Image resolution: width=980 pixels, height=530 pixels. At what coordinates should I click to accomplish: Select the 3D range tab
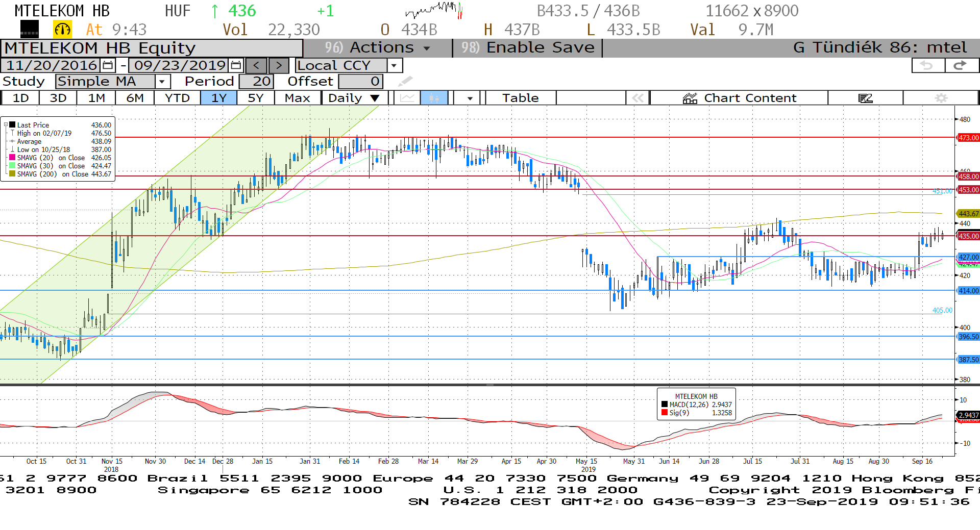(58, 98)
